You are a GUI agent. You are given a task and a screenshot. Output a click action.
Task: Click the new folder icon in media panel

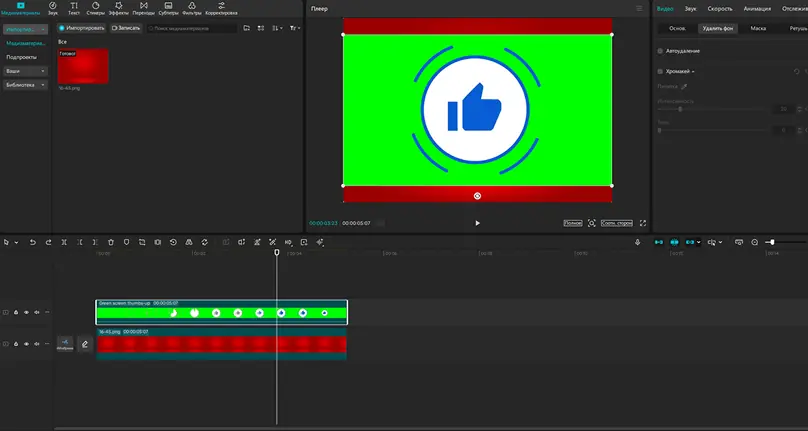click(247, 28)
